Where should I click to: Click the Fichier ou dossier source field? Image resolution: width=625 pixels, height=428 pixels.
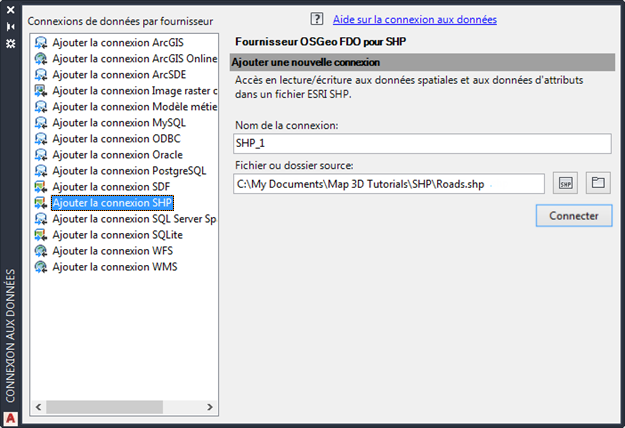pyautogui.click(x=389, y=184)
